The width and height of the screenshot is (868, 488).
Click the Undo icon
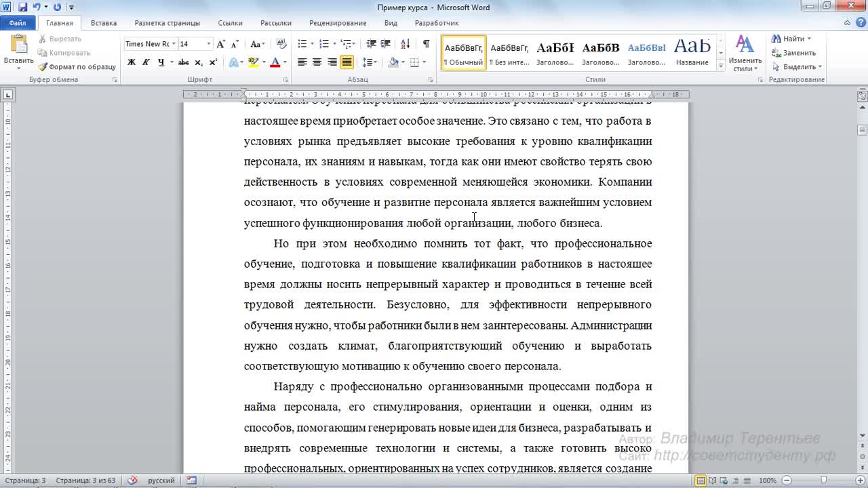click(x=37, y=7)
